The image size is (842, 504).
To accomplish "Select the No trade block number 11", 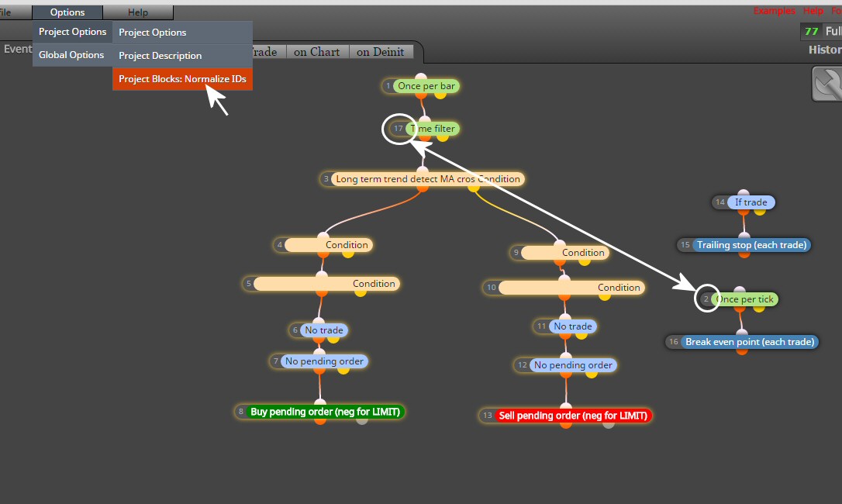I will [x=572, y=326].
